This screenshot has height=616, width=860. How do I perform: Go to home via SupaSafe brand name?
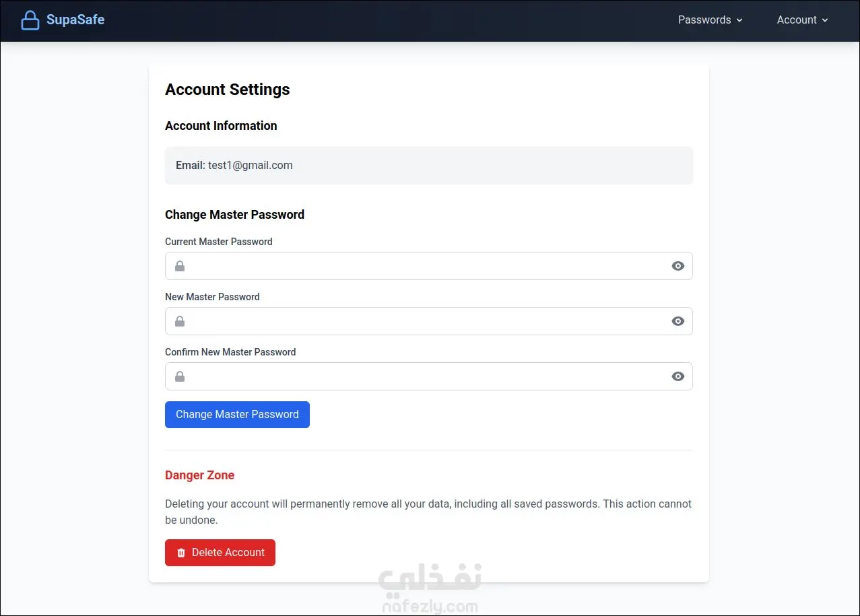point(75,20)
